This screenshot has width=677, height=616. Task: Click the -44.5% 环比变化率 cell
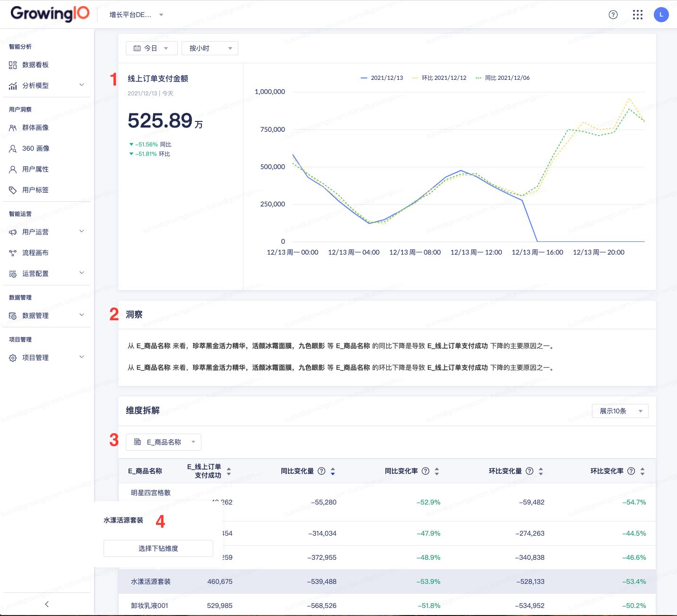tap(634, 533)
